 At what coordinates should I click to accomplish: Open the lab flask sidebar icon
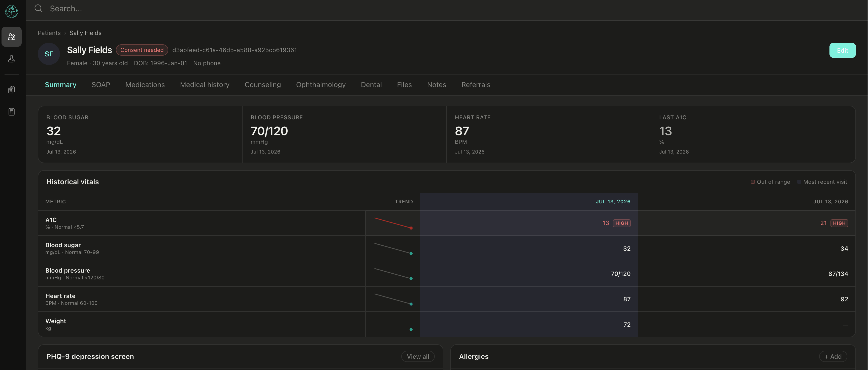pos(11,59)
